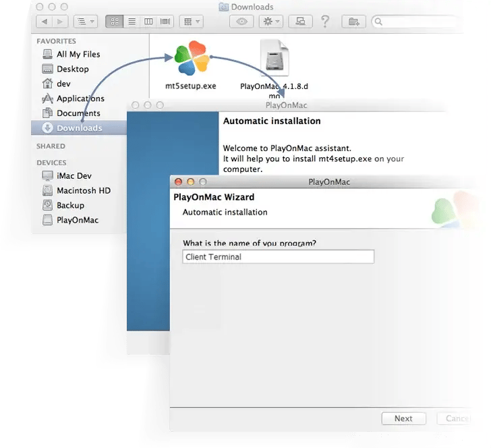Viewport: 491px width, 448px height.
Task: Click the Connect to Server toolbar icon
Action: 300,22
